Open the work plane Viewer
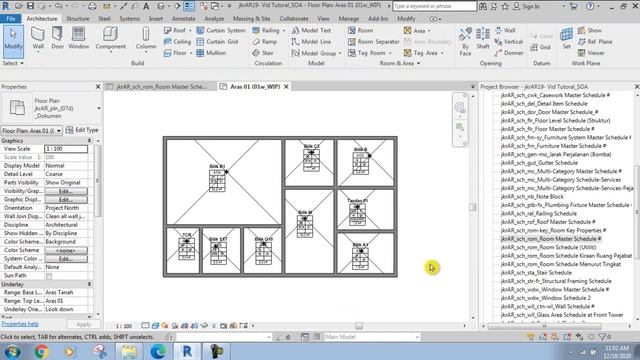Viewport: 640px width, 360px height. [x=591, y=53]
